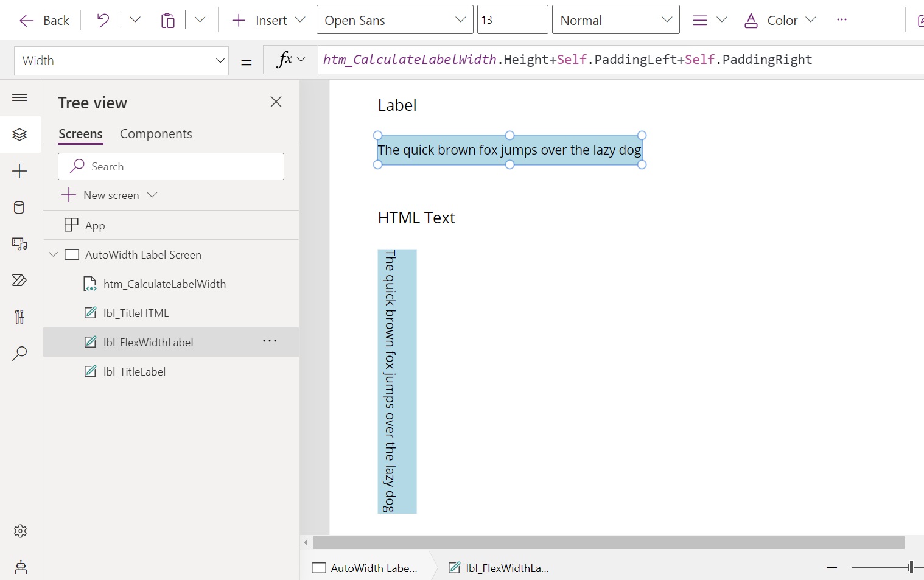Open the Virtual agents icon at sidebar bottom
The width and height of the screenshot is (924, 580).
coord(21,567)
